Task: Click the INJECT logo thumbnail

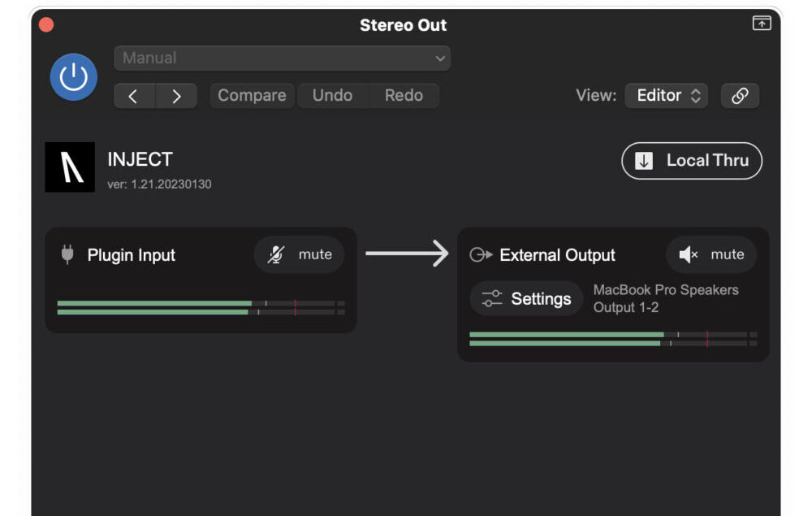Action: (x=70, y=166)
